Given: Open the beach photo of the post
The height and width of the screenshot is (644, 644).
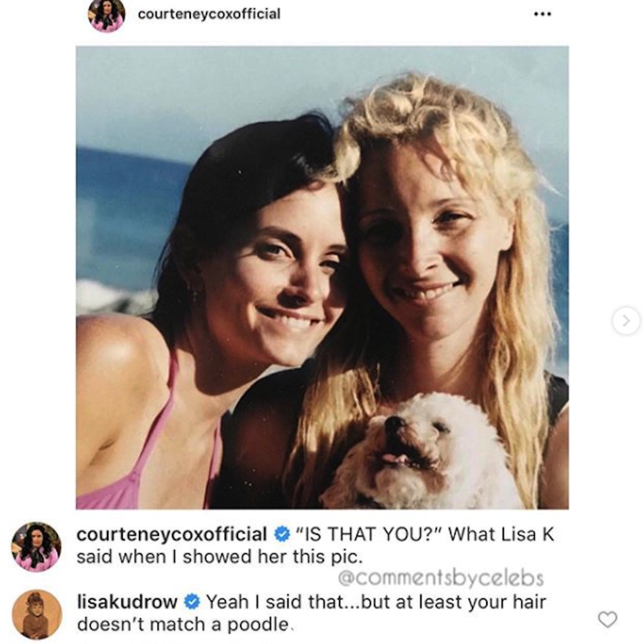Looking at the screenshot, I should tap(323, 278).
